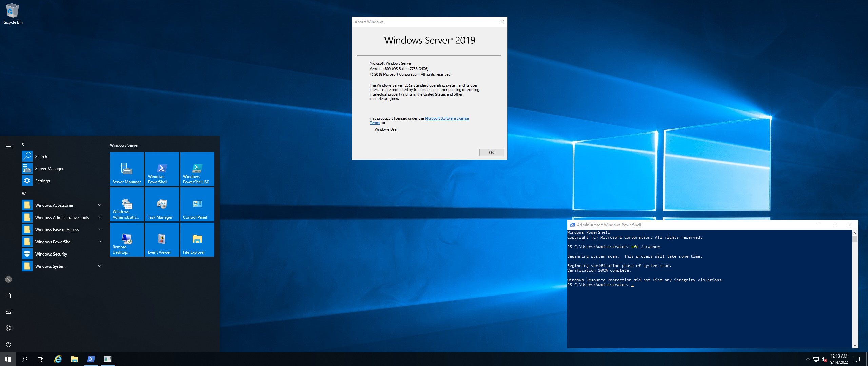Screen dimensions: 868x366
Task: Click 'Verification 100% complete.' line in PowerShell
Action: pyautogui.click(x=599, y=270)
